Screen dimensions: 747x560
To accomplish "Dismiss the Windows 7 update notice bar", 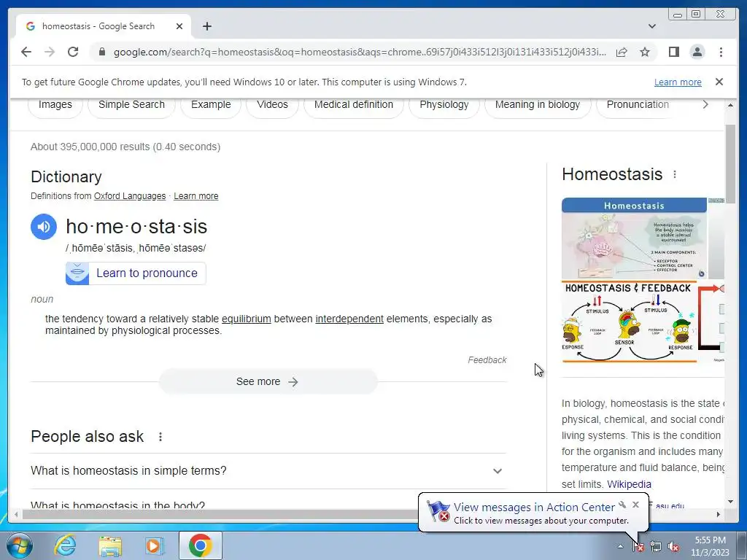I will point(719,82).
